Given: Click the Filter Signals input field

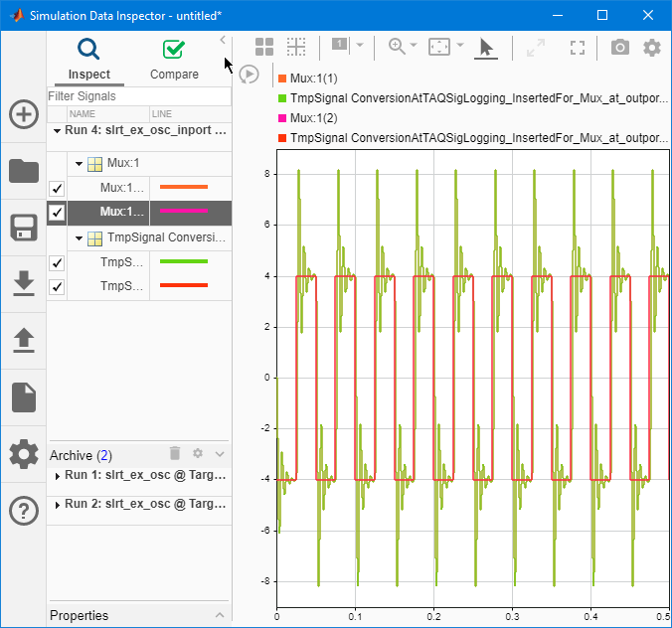Looking at the screenshot, I should (138, 96).
